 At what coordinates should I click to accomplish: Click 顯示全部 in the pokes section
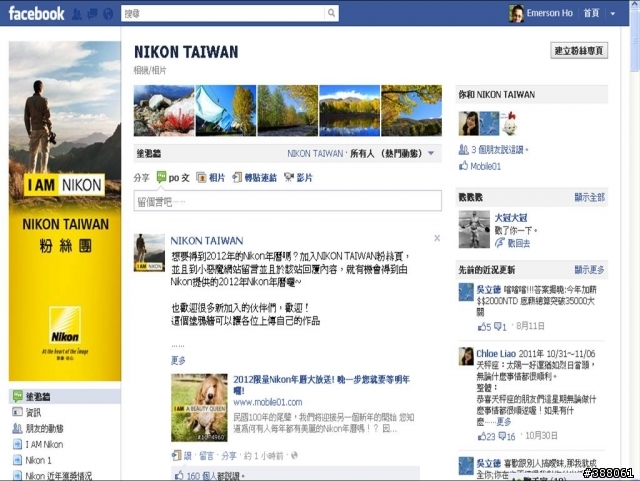tap(589, 197)
